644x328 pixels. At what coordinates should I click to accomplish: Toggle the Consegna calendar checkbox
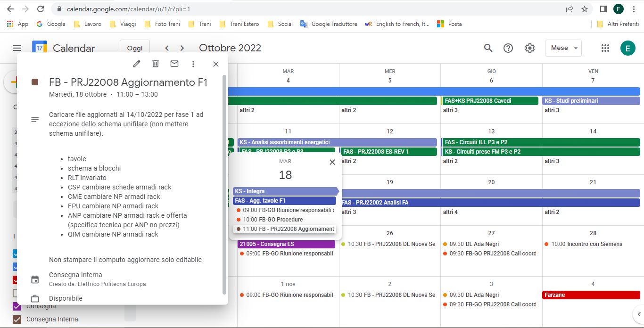click(17, 306)
